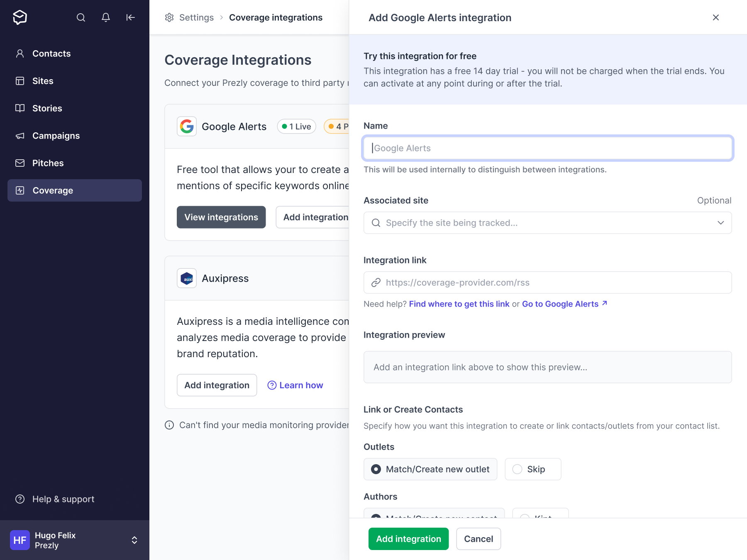
Task: Click the Google Alerts logo icon
Action: click(187, 127)
